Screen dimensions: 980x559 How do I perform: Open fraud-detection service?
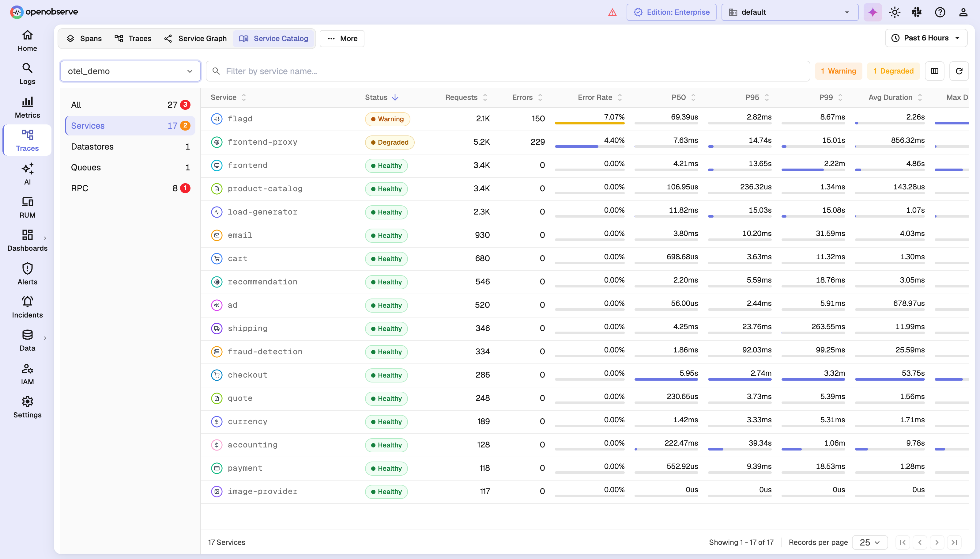tap(265, 352)
